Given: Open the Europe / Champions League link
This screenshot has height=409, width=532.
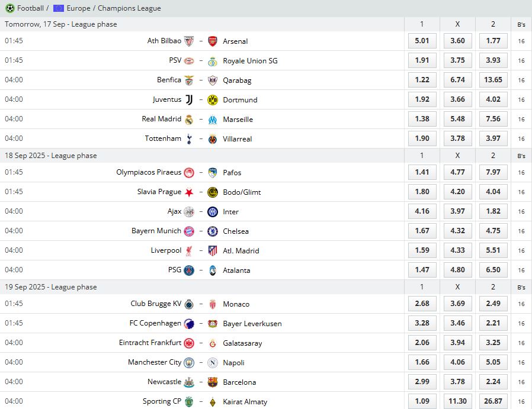Looking at the screenshot, I should click(113, 8).
